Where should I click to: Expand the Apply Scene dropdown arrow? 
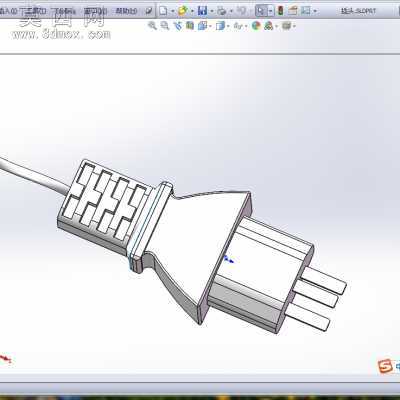(277, 26)
